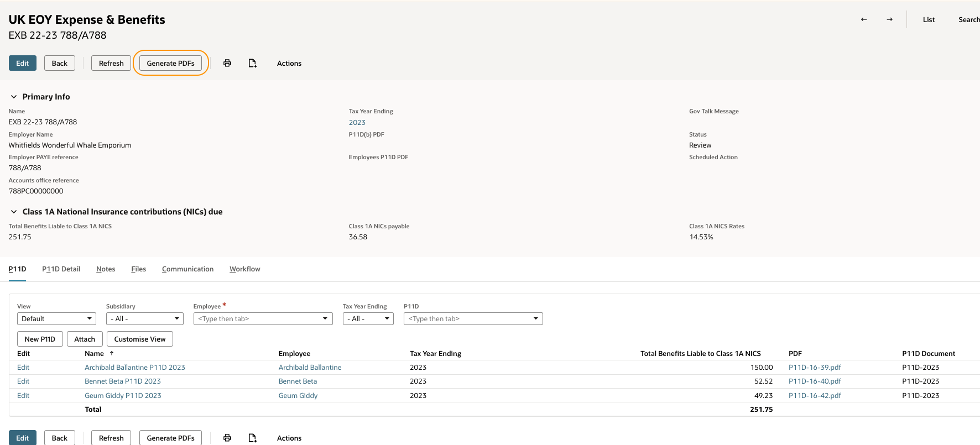This screenshot has width=980, height=445.
Task: Click the bottom Back button
Action: [60, 438]
